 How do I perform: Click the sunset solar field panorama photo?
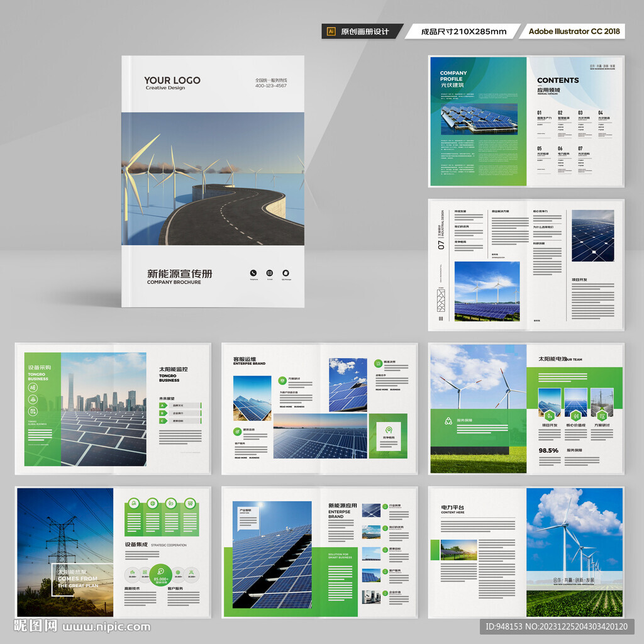[x=320, y=436]
